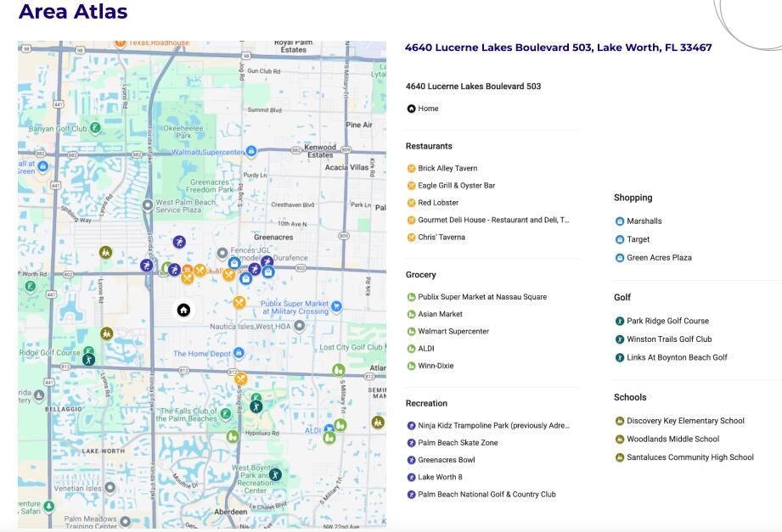Select Winston Trails Golf Club entry

coord(669,339)
